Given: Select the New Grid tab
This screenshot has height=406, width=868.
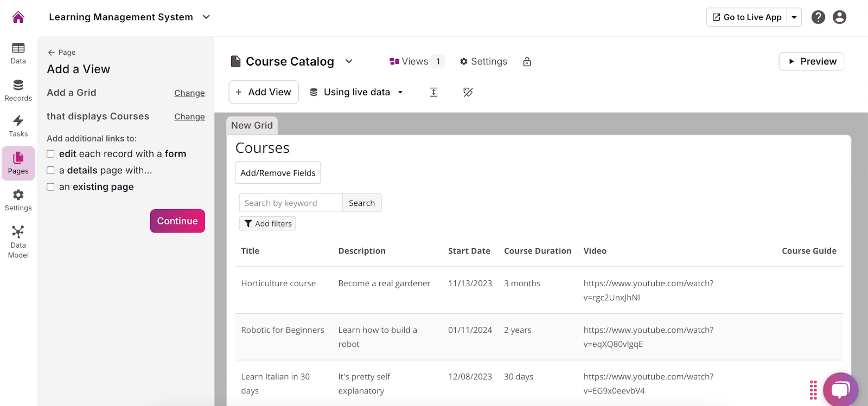Looking at the screenshot, I should pos(252,125).
